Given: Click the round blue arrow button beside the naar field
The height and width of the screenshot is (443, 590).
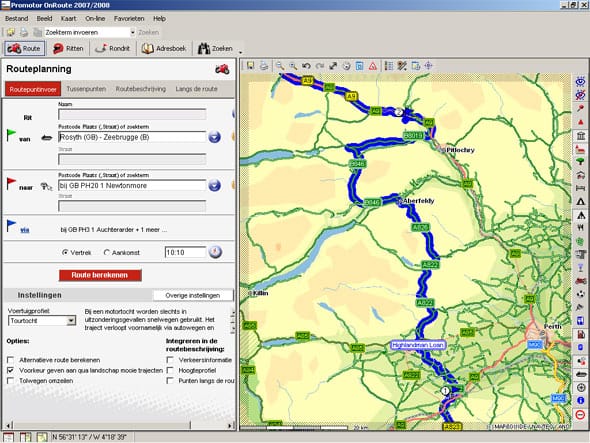Looking at the screenshot, I should pos(214,186).
